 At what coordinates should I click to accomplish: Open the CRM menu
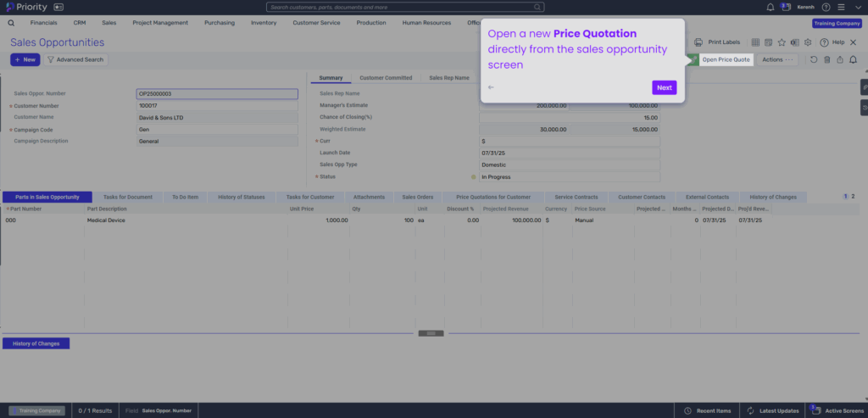tap(79, 23)
